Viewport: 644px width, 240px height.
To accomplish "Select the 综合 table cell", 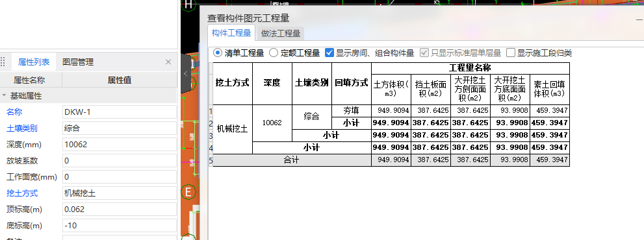I will [312, 117].
